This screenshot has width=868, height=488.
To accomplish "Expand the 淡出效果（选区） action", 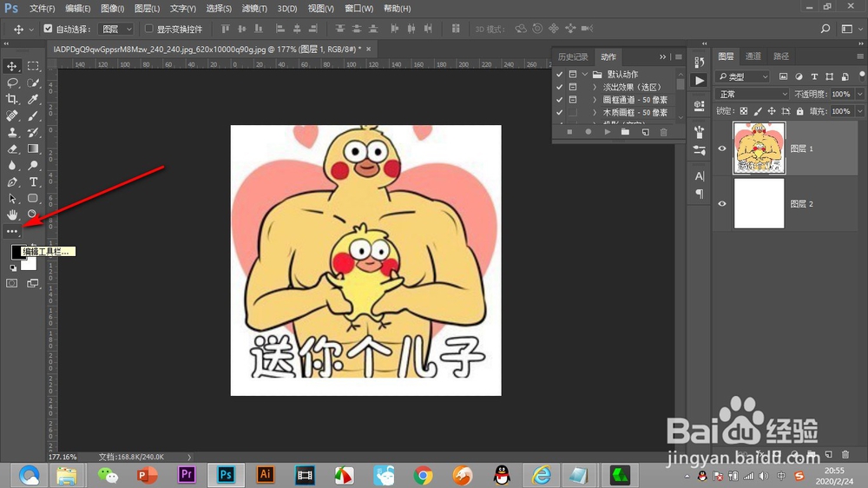I will point(595,87).
